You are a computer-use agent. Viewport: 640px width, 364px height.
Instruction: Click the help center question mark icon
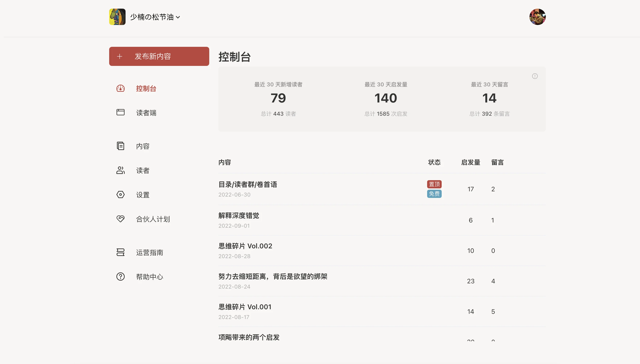point(120,277)
